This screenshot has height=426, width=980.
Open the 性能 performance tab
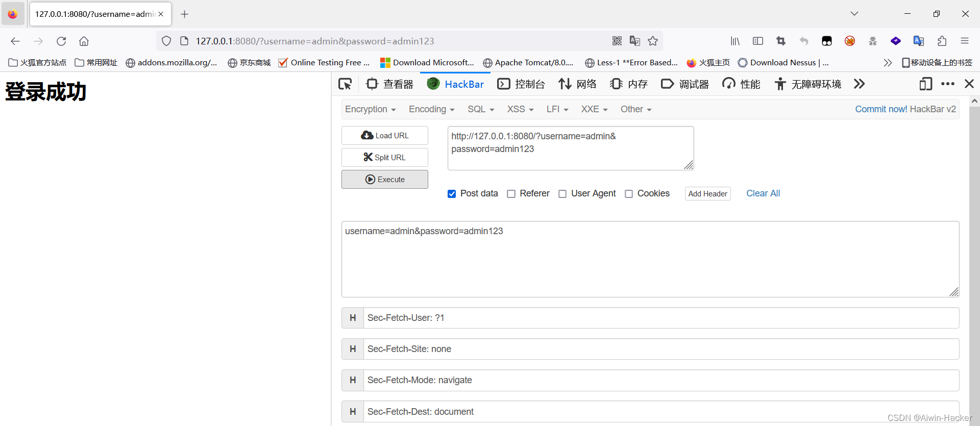[741, 84]
